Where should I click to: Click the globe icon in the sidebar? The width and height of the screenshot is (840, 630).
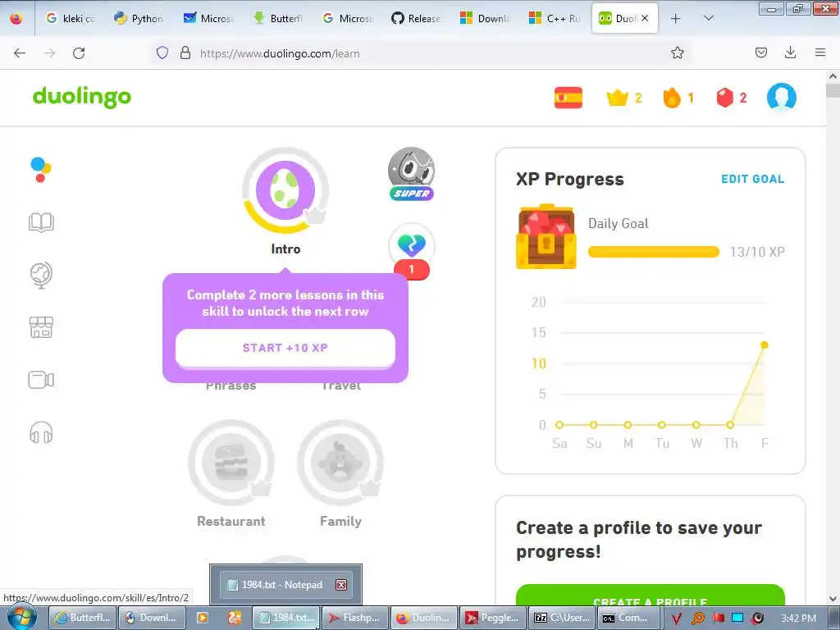click(41, 275)
